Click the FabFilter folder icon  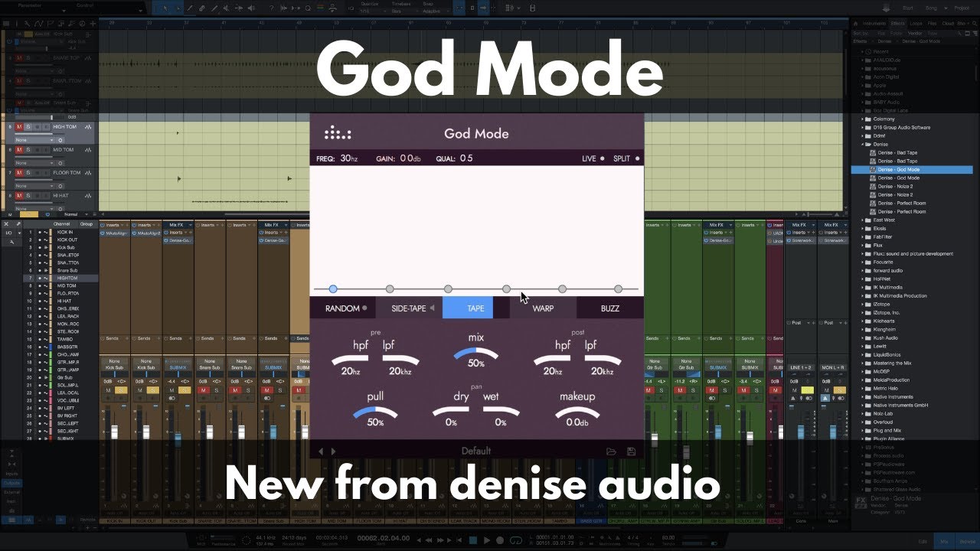click(869, 236)
